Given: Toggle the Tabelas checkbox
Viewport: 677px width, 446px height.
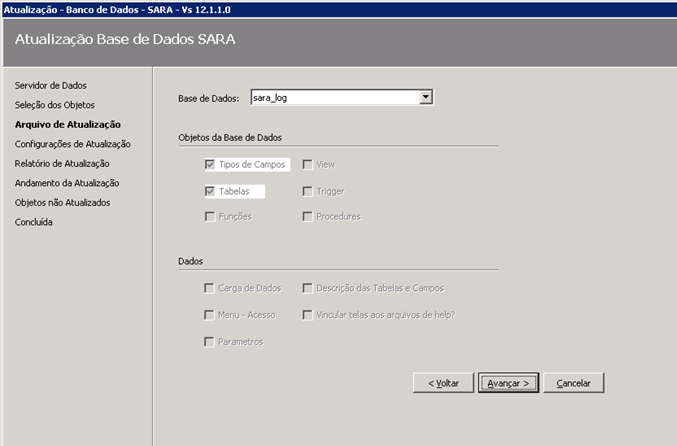Looking at the screenshot, I should [210, 191].
